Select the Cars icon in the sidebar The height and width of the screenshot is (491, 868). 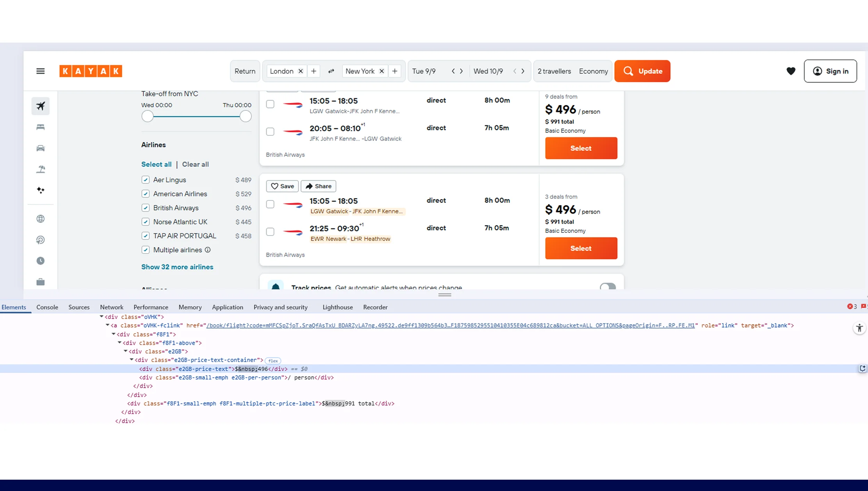coord(40,148)
